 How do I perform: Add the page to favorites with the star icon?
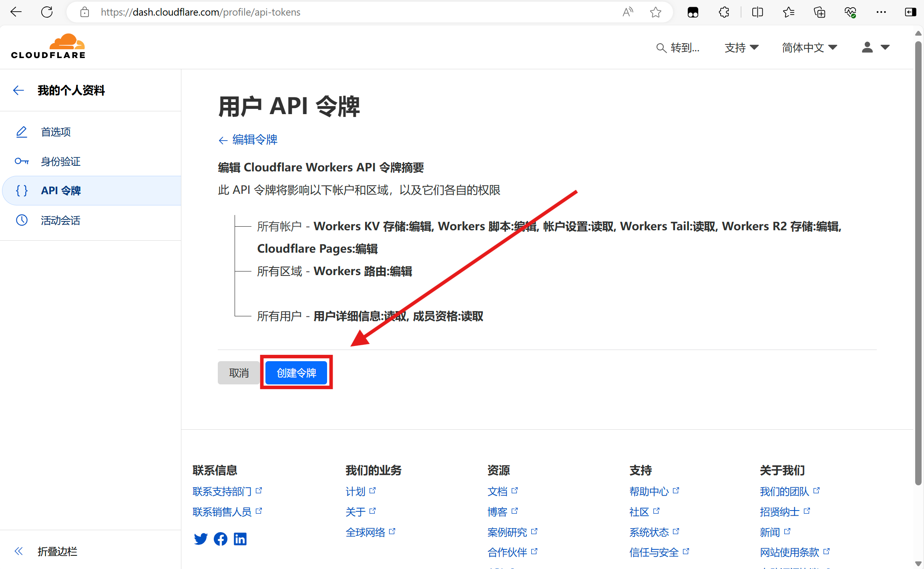pos(655,12)
